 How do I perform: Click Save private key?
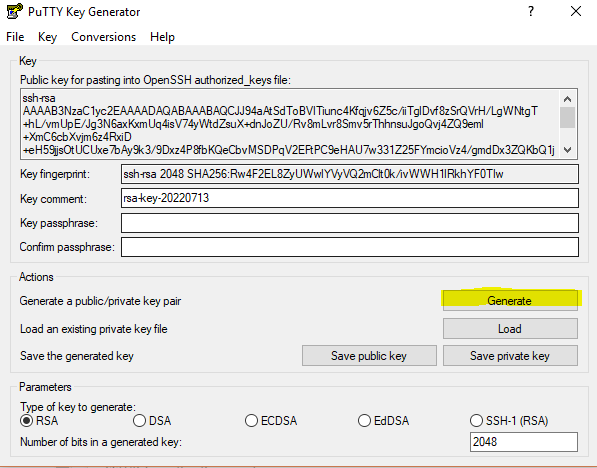click(x=510, y=356)
